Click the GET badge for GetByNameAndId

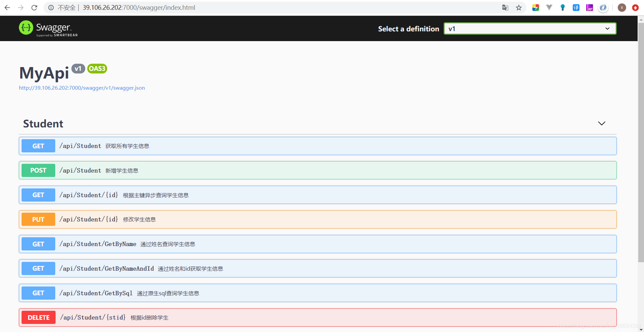click(38, 268)
